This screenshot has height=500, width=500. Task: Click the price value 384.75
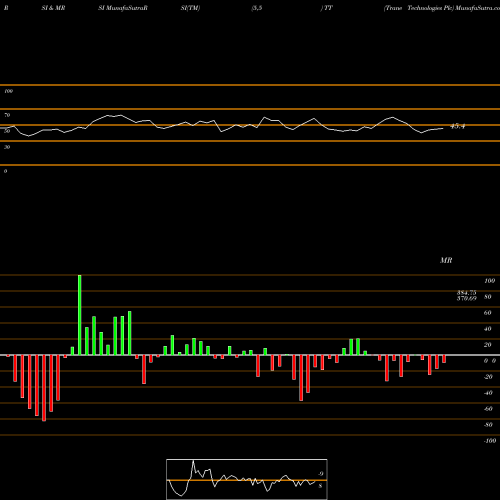pos(466,293)
